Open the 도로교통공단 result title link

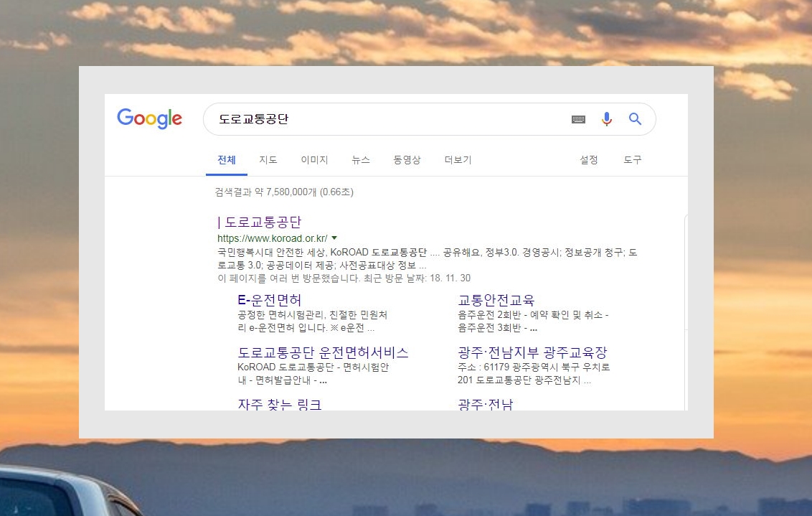point(260,222)
